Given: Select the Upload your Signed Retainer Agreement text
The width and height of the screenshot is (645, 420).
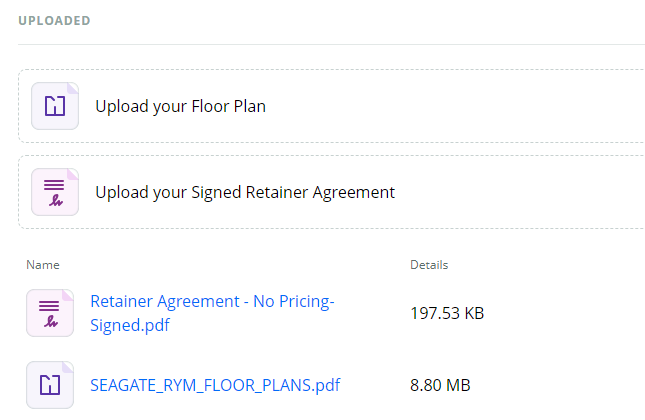Looking at the screenshot, I should pos(245,193).
